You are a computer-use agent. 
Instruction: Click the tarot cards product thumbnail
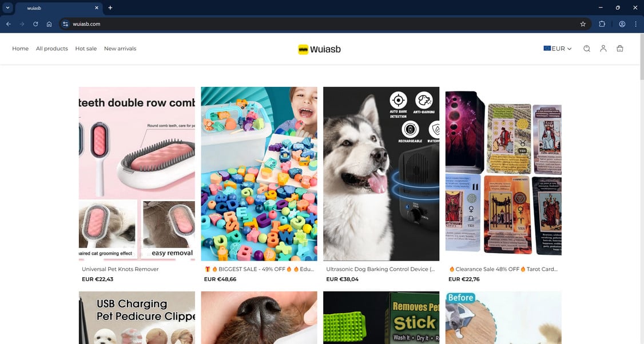(x=503, y=174)
